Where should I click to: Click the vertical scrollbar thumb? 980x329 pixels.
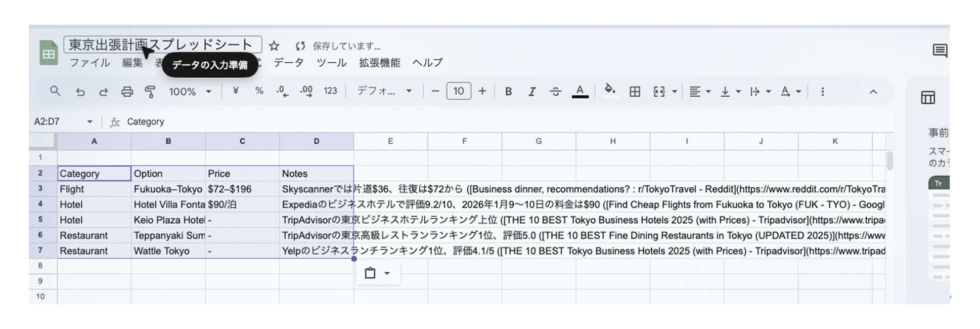[889, 160]
